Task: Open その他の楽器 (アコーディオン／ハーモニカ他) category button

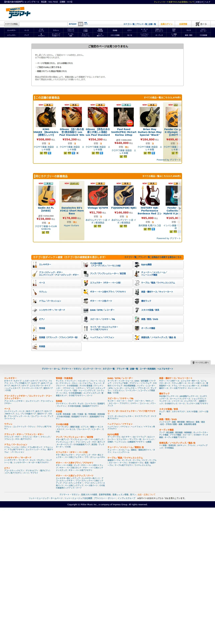Action: [x=107, y=264]
